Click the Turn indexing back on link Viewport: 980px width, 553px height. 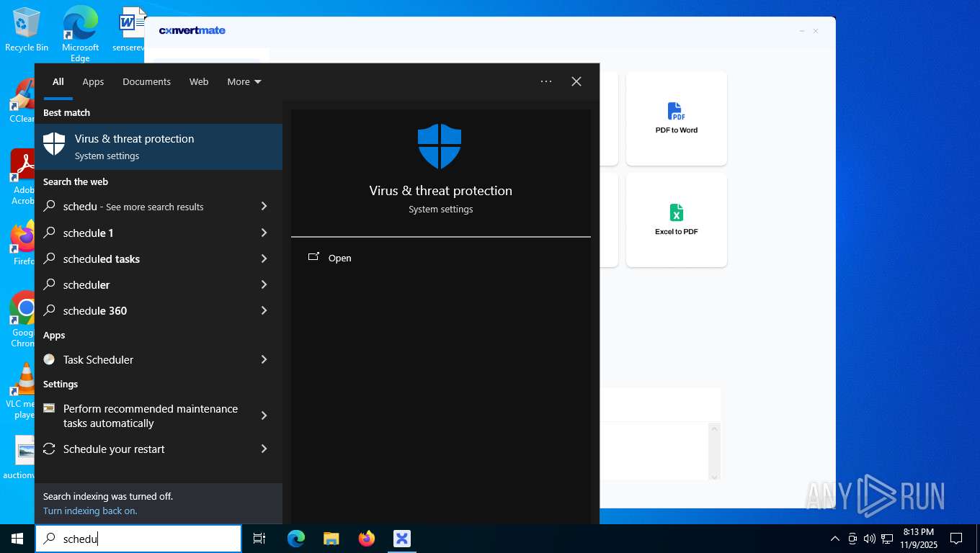pyautogui.click(x=90, y=511)
